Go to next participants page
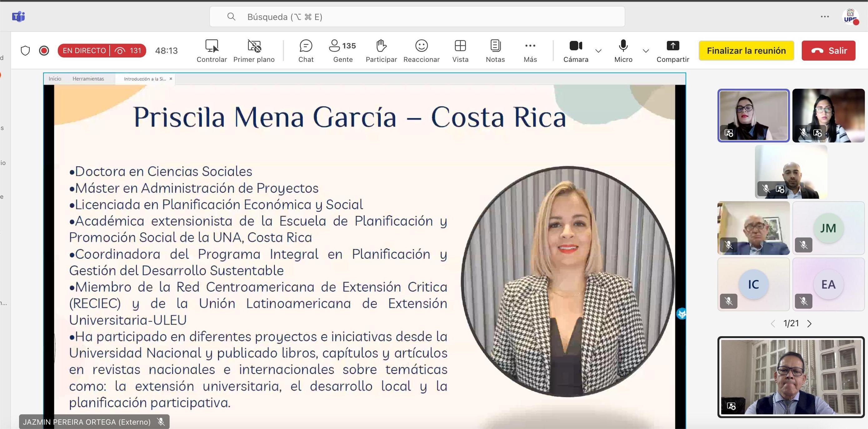Image resolution: width=868 pixels, height=429 pixels. (x=809, y=323)
